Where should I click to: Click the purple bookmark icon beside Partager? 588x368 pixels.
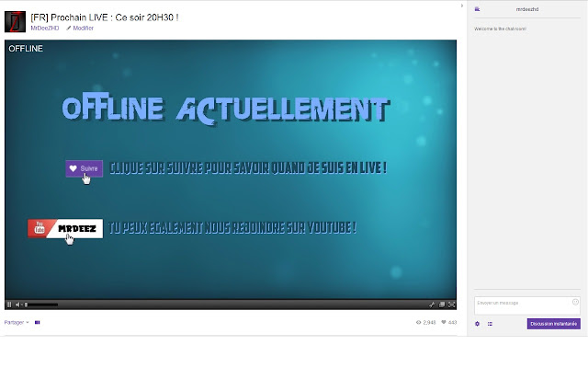[37, 322]
